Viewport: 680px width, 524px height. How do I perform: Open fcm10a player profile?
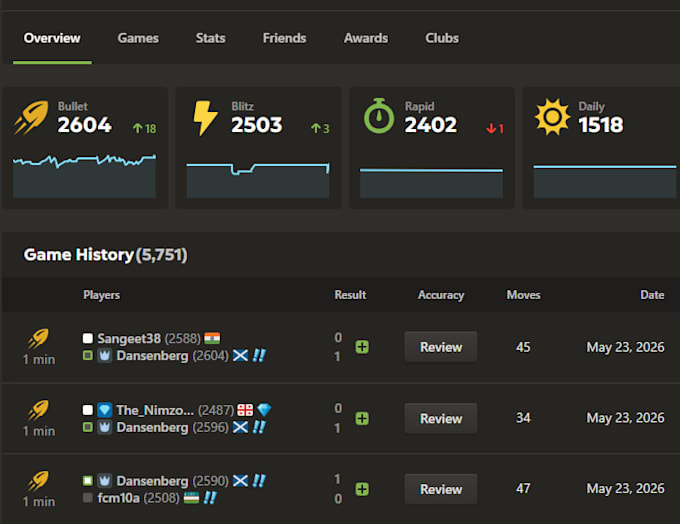coord(118,498)
